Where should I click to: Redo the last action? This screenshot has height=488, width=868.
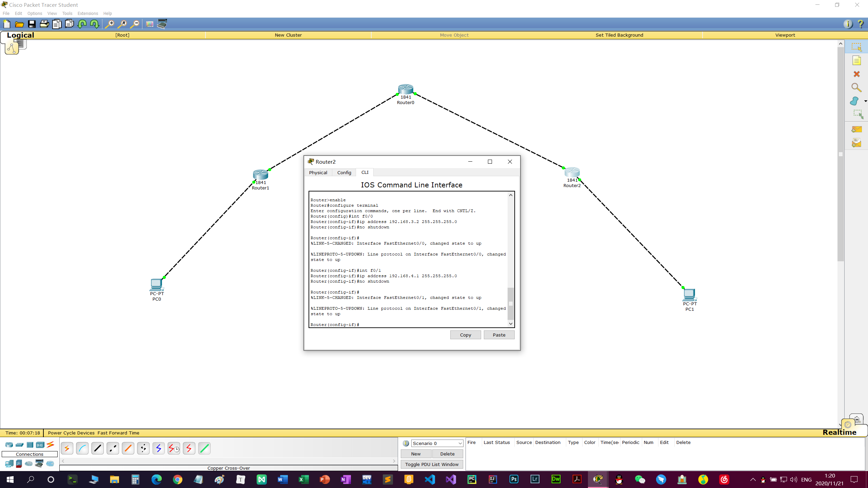(x=95, y=24)
